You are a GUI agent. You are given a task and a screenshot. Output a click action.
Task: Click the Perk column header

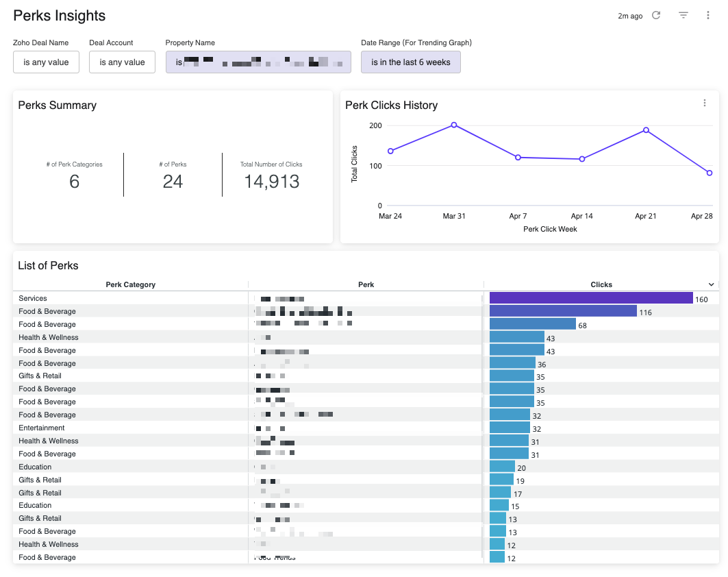(366, 284)
